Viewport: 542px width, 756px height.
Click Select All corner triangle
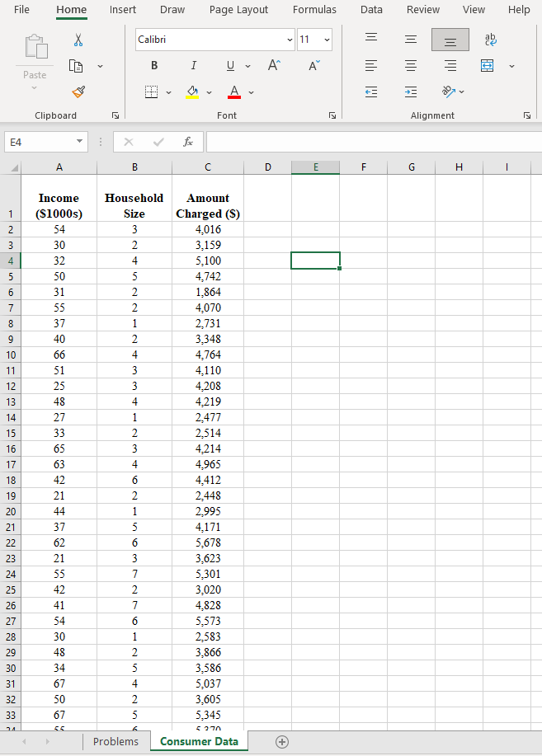15,167
